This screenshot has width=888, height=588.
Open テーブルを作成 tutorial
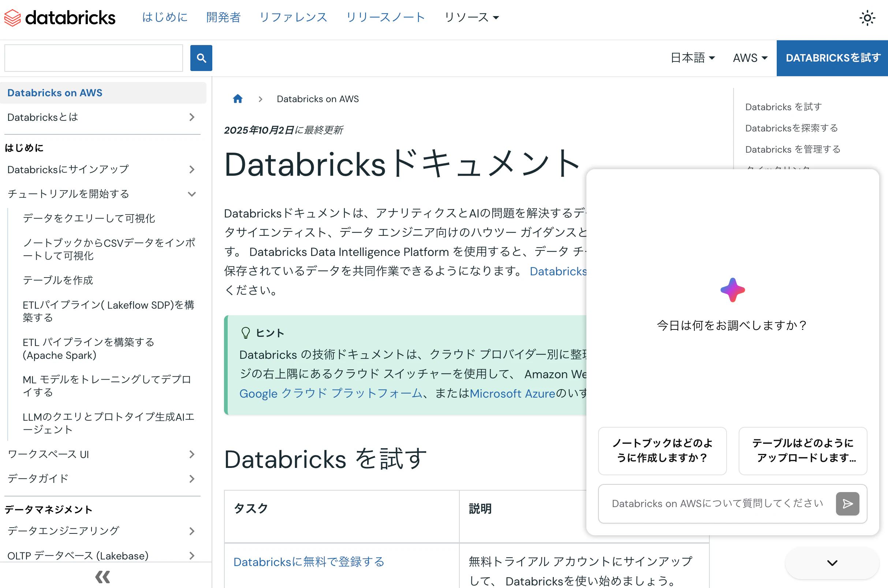[58, 280]
